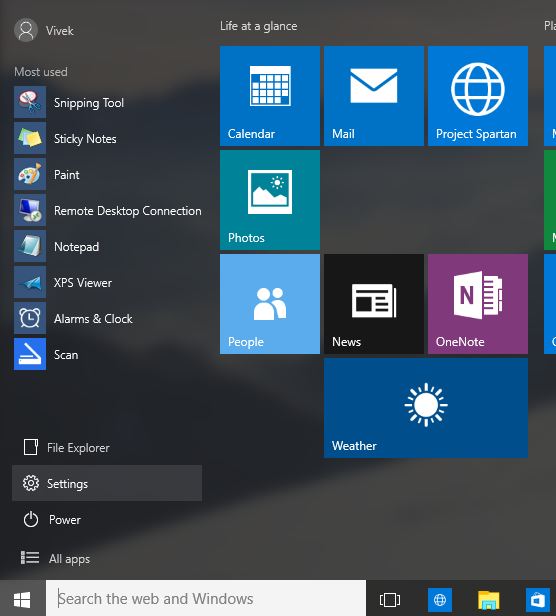Launch Sticky Notes from its icon
Viewport: 556px width, 616px height.
[30, 138]
